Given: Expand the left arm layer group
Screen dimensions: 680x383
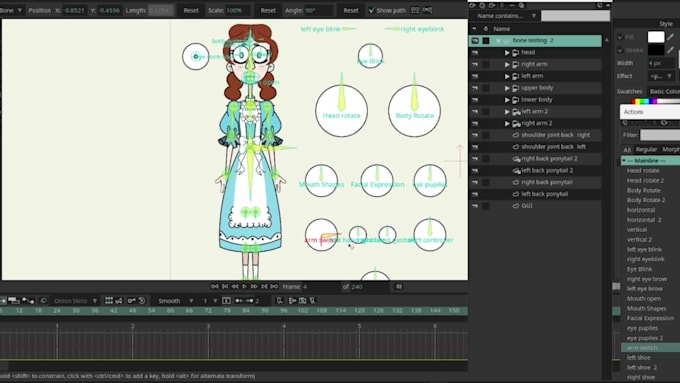Looking at the screenshot, I should coord(507,76).
